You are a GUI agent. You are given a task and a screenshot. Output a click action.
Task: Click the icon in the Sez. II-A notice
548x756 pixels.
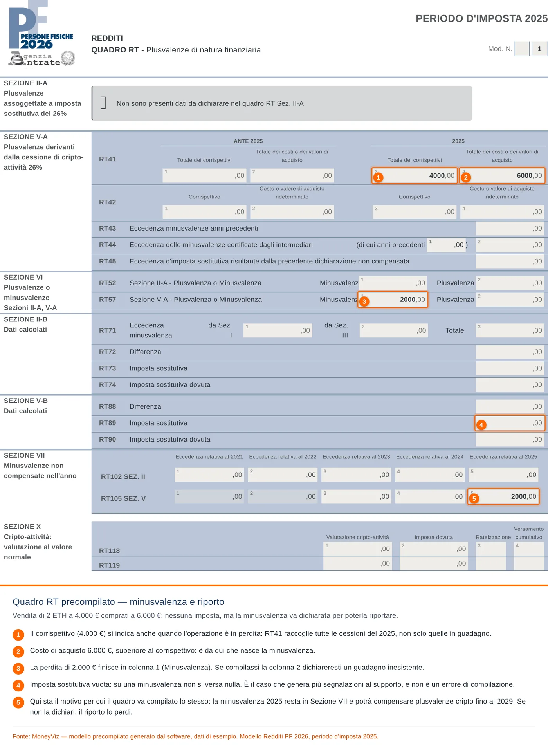[x=103, y=103]
